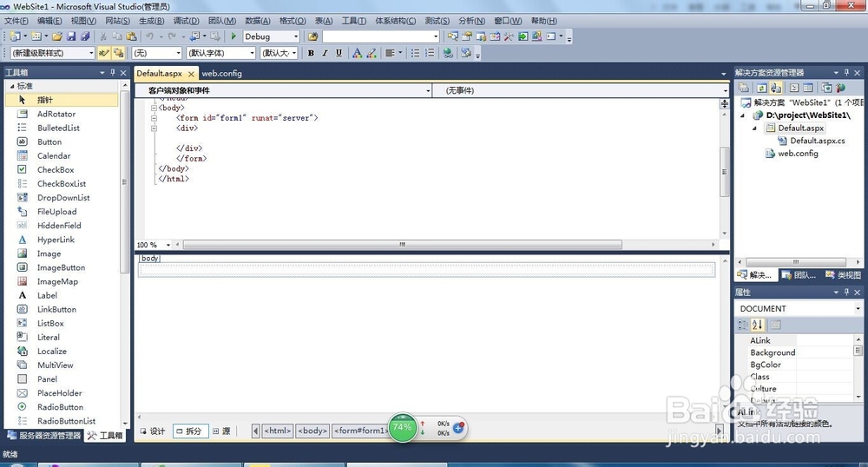Click the Cut scissors icon
This screenshot has height=467, width=868.
click(x=103, y=36)
